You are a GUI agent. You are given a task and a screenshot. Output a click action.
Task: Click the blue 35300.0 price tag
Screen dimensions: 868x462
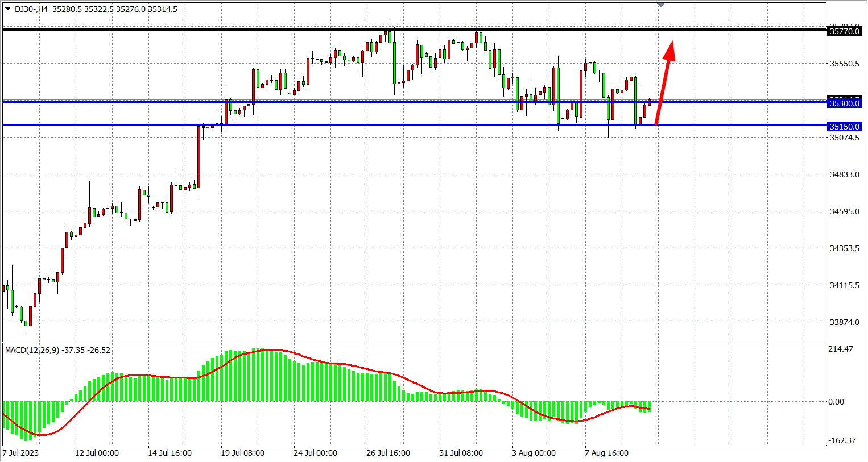pos(844,103)
